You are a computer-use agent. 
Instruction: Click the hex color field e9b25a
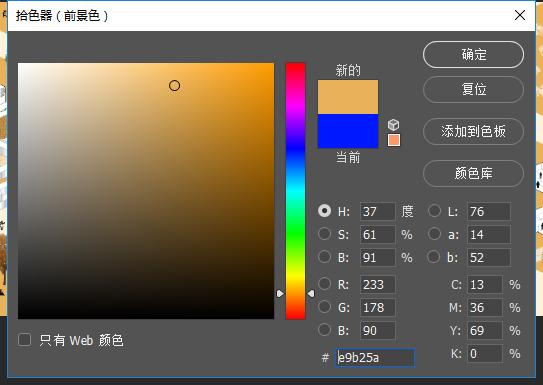click(x=375, y=358)
